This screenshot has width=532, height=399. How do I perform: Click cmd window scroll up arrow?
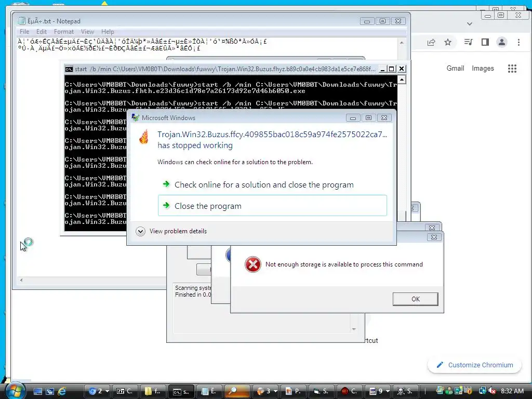click(x=402, y=80)
